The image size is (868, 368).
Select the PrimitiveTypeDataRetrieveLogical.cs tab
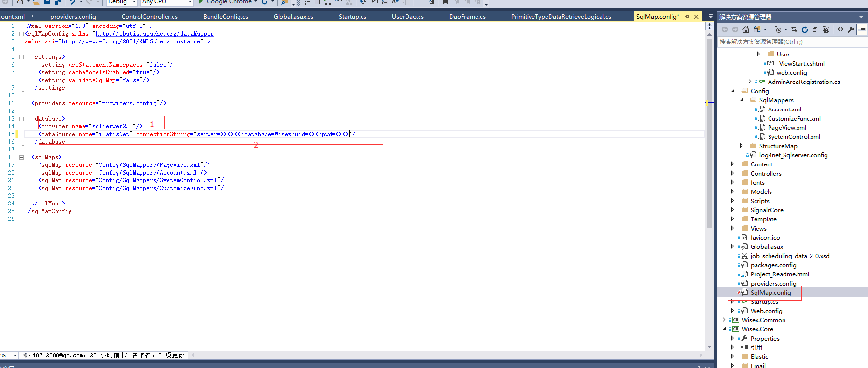[x=561, y=17]
